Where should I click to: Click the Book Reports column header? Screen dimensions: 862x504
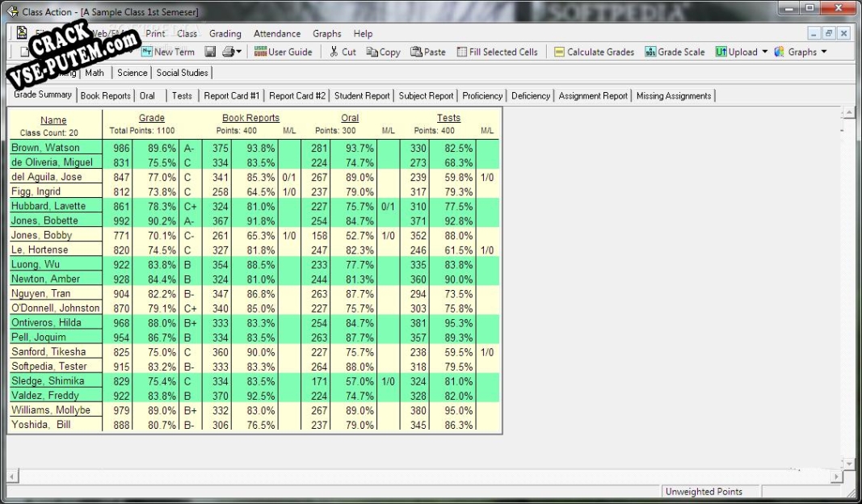[250, 118]
